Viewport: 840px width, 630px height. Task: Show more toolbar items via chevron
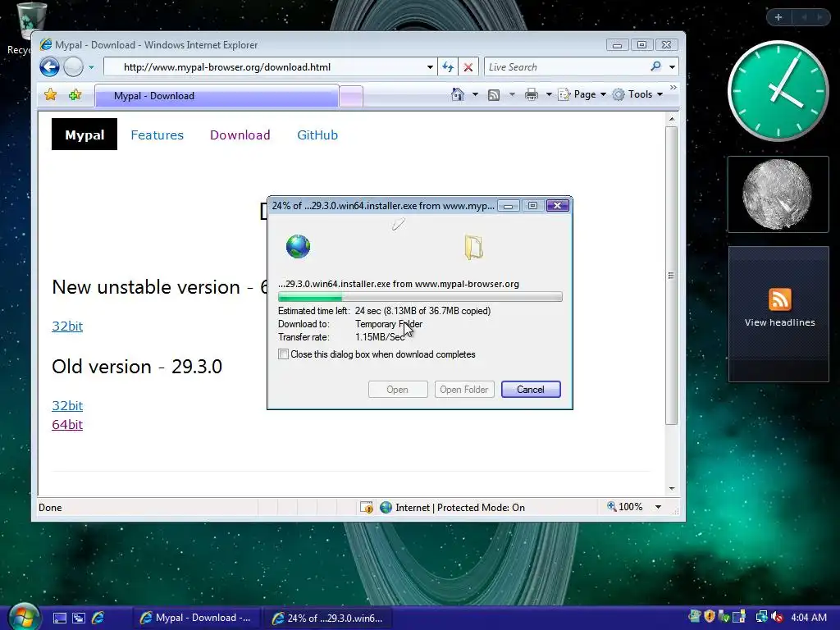point(673,87)
